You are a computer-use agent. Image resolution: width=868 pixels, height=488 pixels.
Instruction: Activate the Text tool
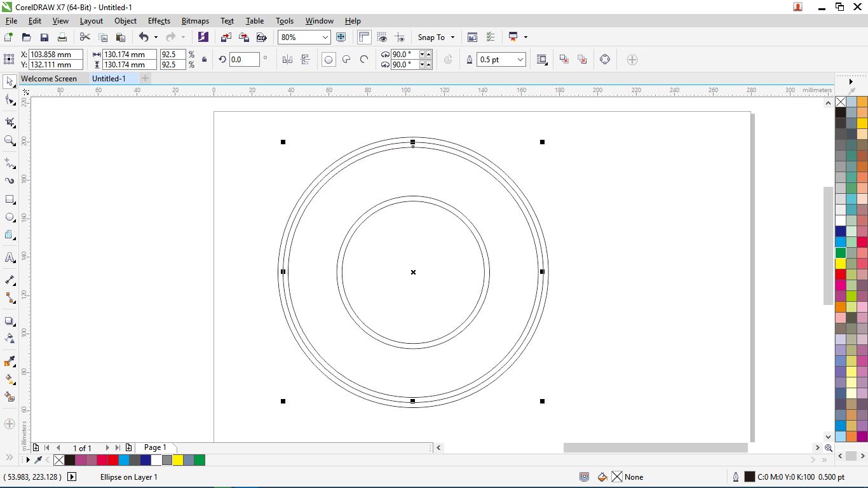(x=10, y=258)
